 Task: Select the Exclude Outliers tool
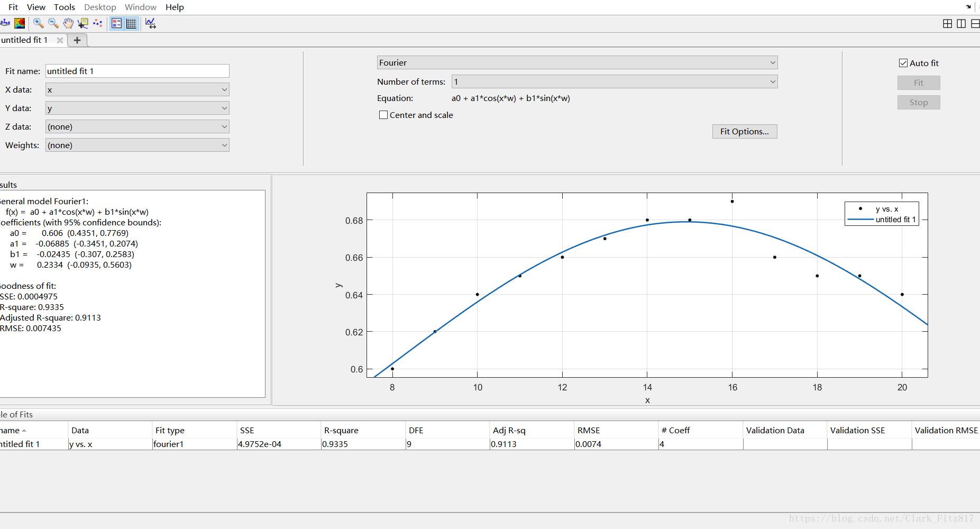[98, 23]
